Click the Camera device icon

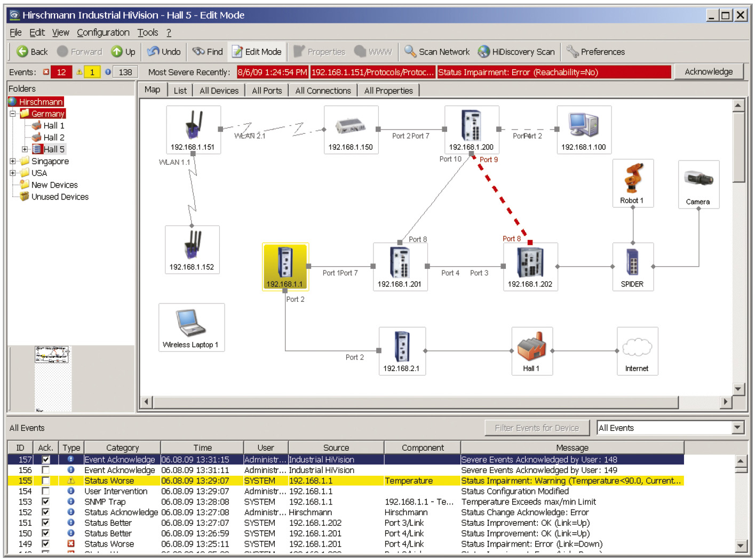click(698, 184)
